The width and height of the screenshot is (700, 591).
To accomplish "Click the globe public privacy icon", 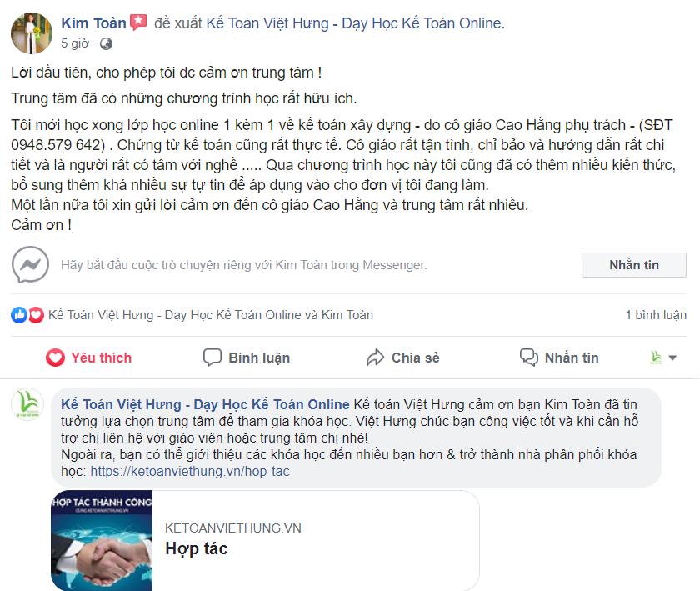I will 107,44.
